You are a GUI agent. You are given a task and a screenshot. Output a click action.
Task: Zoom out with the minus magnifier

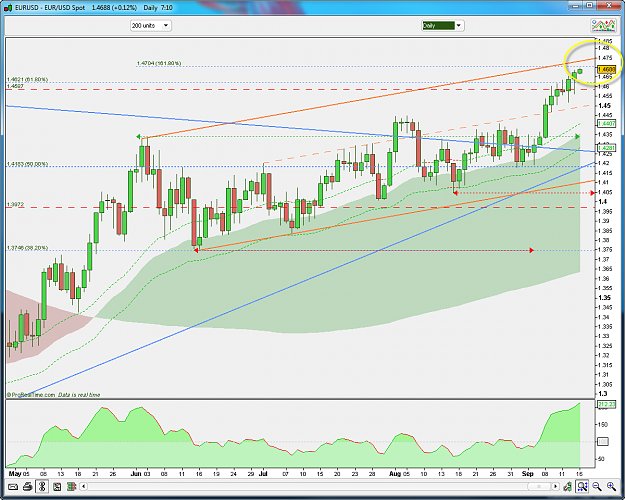597,486
